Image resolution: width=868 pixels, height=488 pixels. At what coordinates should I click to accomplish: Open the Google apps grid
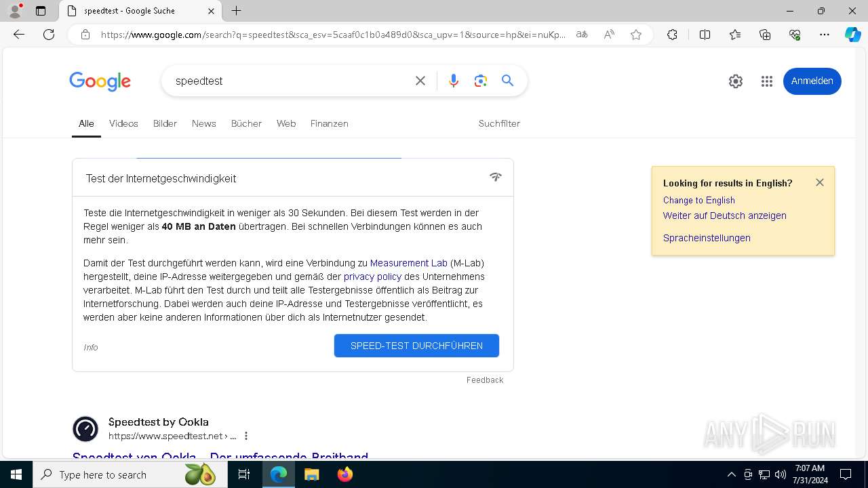pos(767,81)
